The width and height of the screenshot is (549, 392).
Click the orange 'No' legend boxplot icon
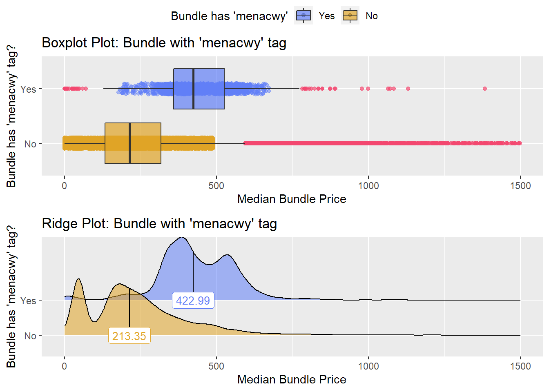[350, 16]
